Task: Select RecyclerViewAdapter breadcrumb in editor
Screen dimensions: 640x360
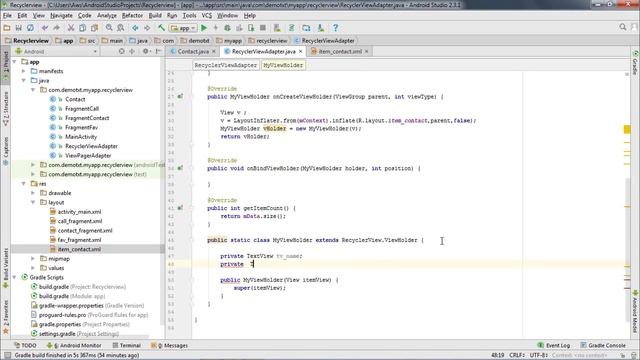Action: point(225,65)
